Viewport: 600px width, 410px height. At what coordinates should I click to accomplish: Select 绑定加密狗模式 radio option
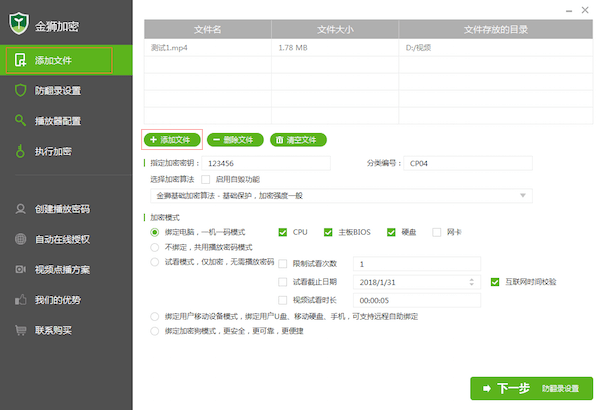pyautogui.click(x=155, y=331)
